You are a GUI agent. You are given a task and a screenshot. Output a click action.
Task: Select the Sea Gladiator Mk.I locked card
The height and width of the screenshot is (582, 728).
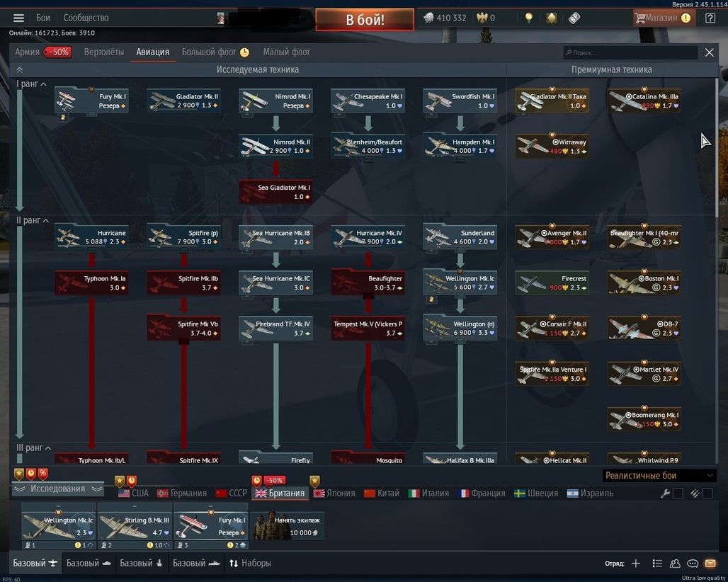[x=275, y=192]
